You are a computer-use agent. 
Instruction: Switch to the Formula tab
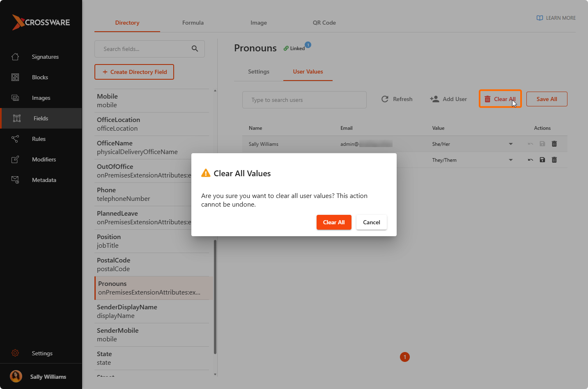(x=193, y=23)
